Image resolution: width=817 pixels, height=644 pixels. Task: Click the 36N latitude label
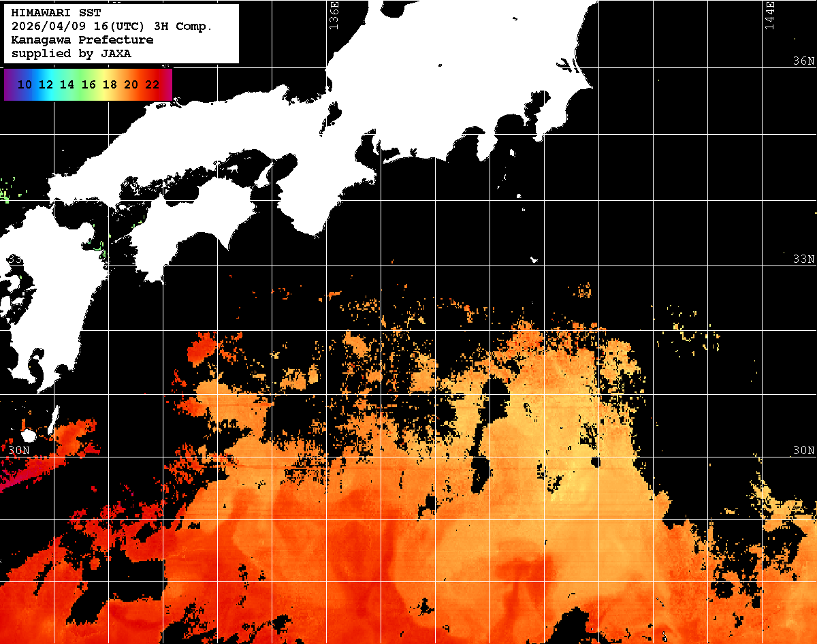[x=803, y=61]
